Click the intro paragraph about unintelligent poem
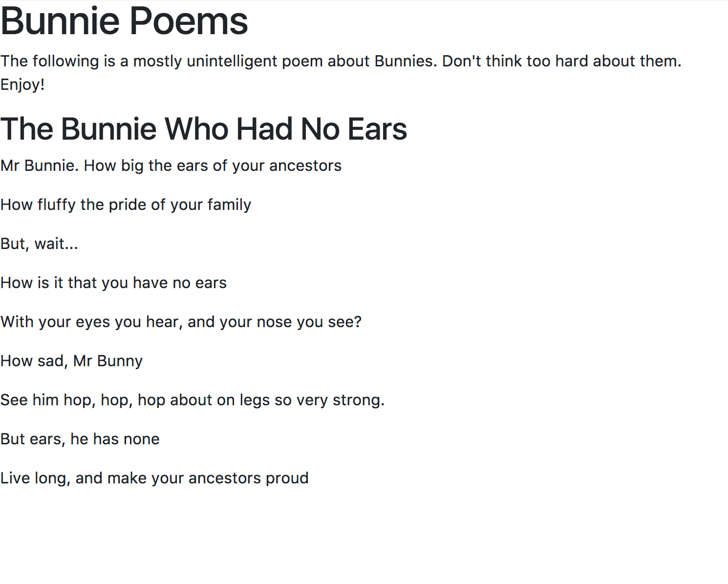Image resolution: width=728 pixels, height=584 pixels. [341, 73]
